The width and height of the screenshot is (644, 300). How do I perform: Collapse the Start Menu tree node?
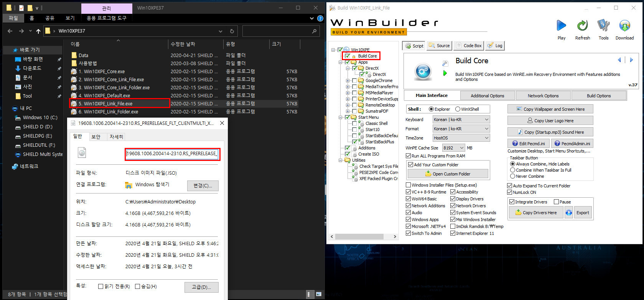(x=341, y=117)
